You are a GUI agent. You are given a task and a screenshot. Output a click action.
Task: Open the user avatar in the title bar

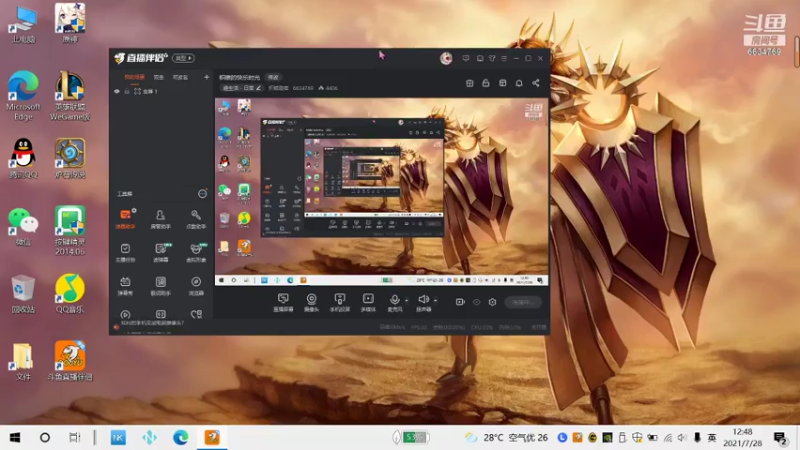pyautogui.click(x=446, y=58)
